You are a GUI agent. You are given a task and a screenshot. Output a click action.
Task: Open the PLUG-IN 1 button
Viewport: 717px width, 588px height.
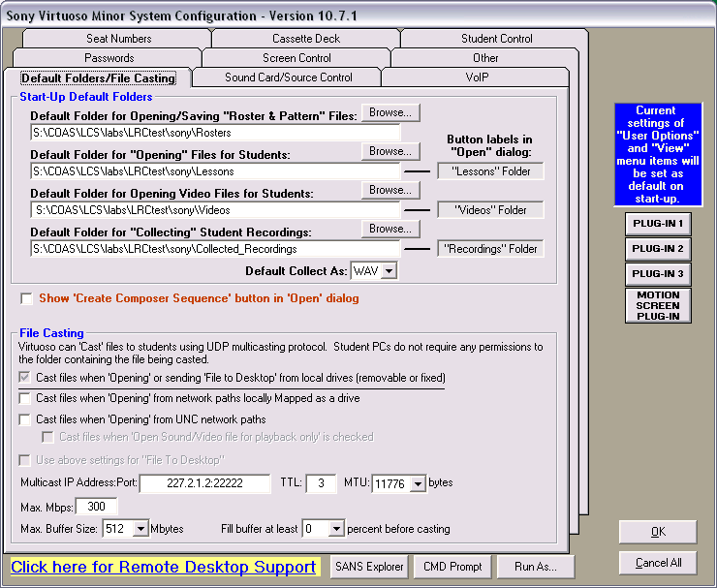pos(658,224)
